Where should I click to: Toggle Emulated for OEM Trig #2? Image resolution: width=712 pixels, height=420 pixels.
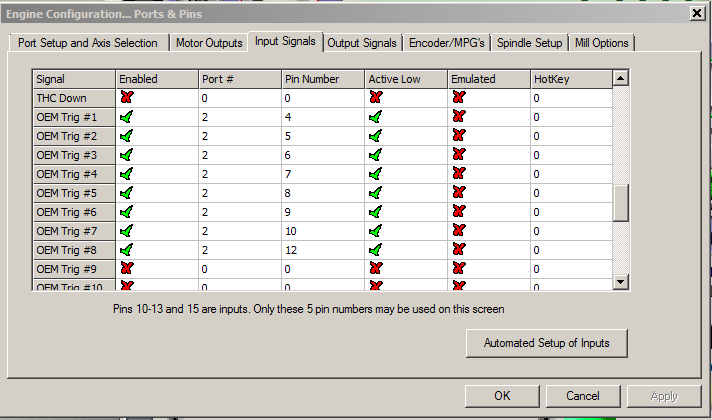coord(459,135)
